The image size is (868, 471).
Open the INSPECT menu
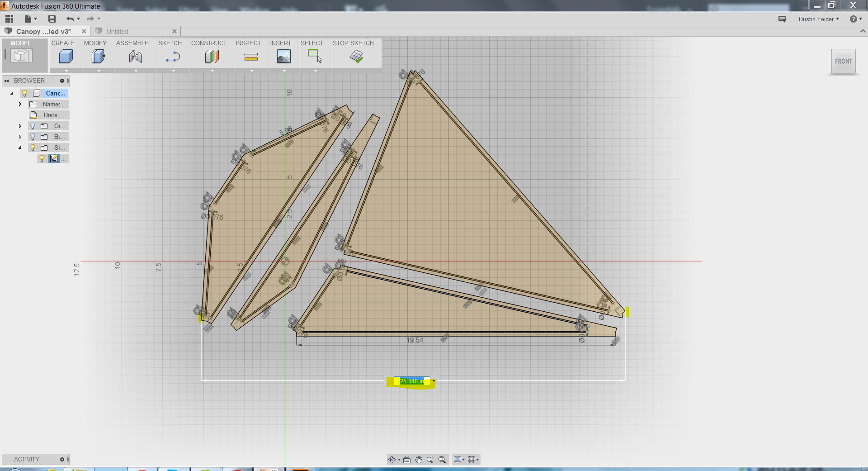[248, 43]
